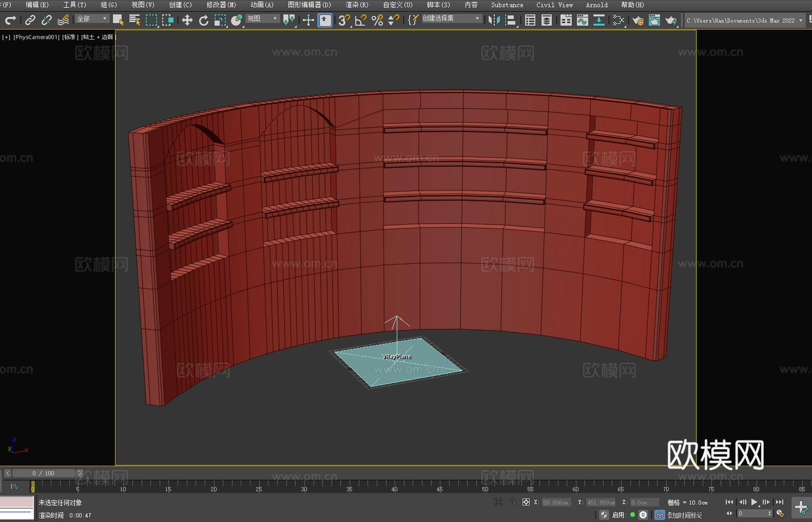Image resolution: width=812 pixels, height=522 pixels.
Task: Go to previous frame on time slider
Action: click(x=7, y=473)
